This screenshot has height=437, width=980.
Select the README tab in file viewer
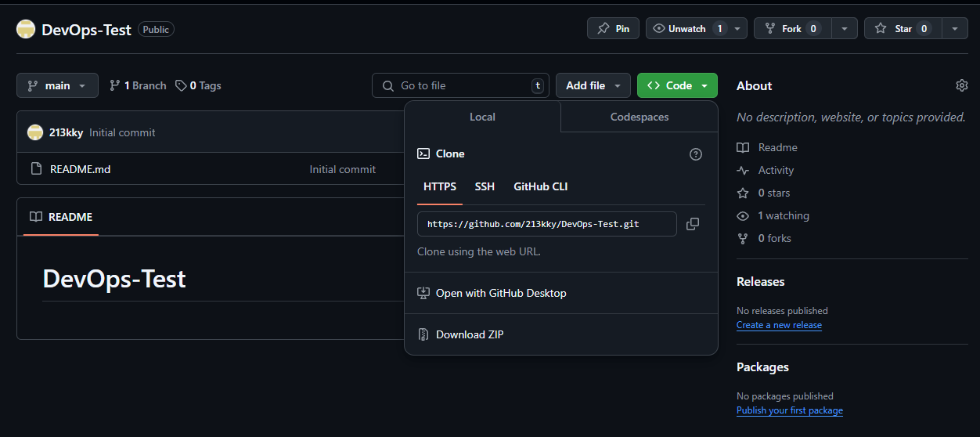tap(61, 217)
